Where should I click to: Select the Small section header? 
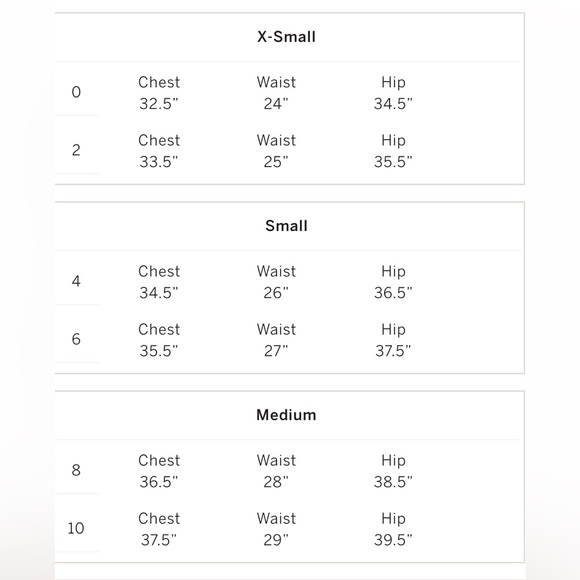click(x=286, y=226)
